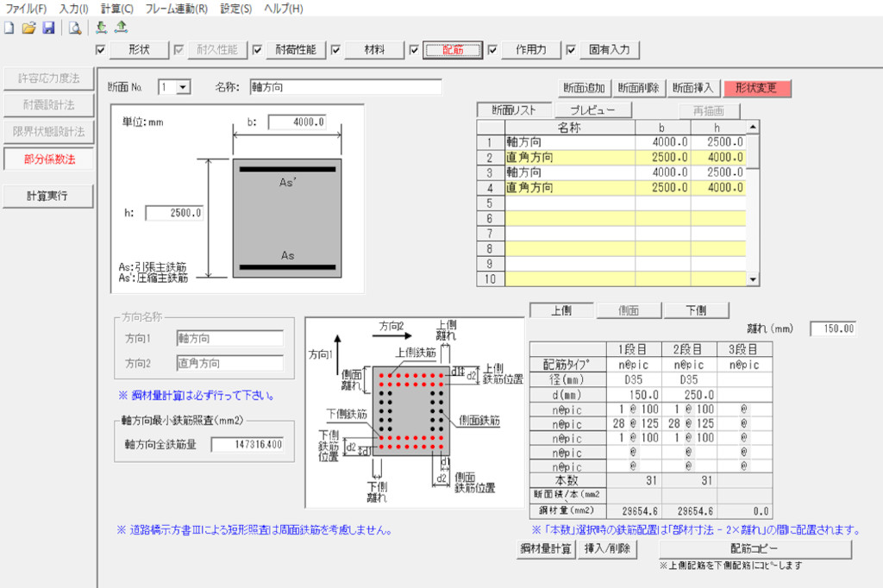Click the import download arrow icon
The width and height of the screenshot is (883, 588).
click(101, 27)
